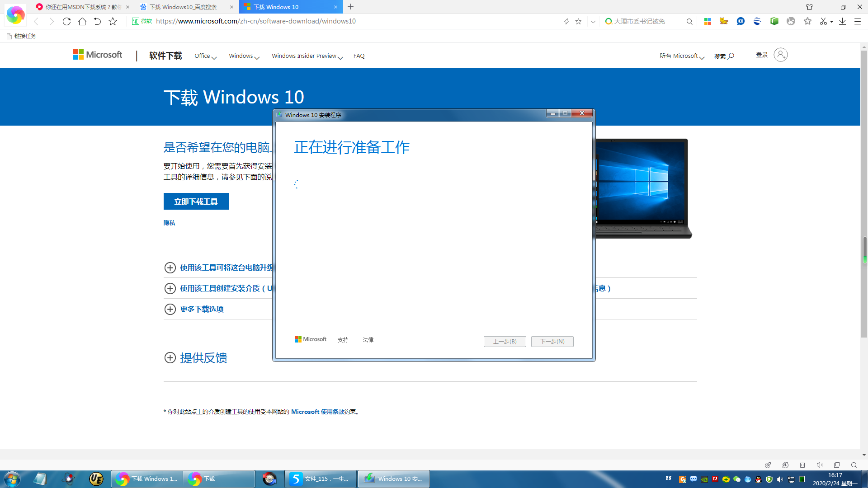Click the 登录 sign-in link

[762, 55]
